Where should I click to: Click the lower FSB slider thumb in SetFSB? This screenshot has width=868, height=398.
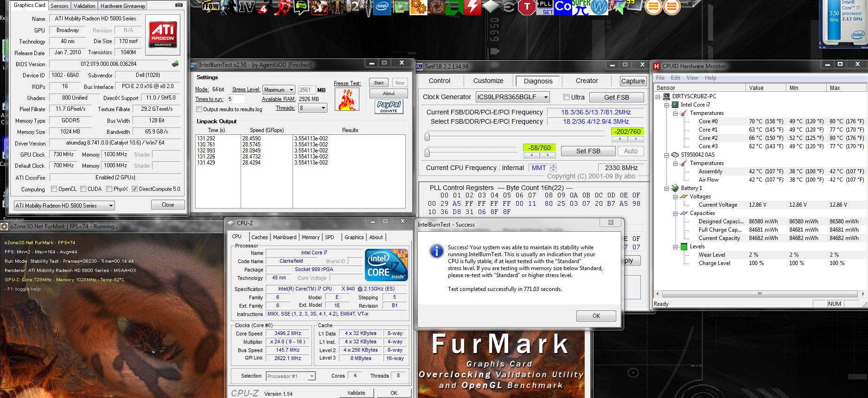click(x=427, y=152)
